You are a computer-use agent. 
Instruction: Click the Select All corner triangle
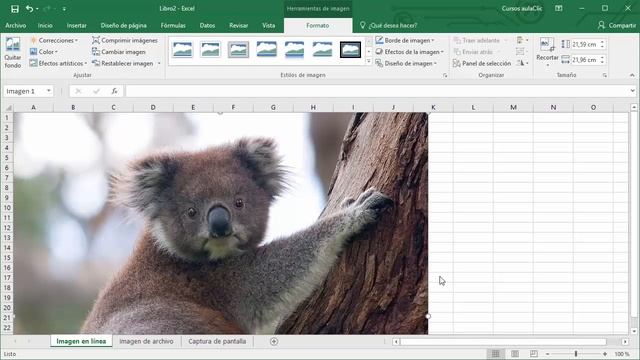(x=8, y=108)
